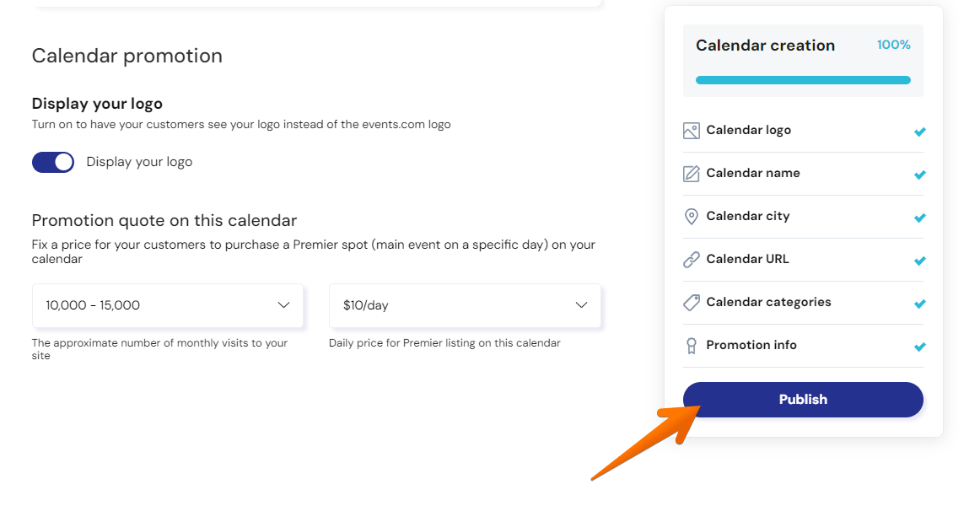This screenshot has height=522, width=980.
Task: Toggle the Display your logo switch
Action: pos(53,162)
